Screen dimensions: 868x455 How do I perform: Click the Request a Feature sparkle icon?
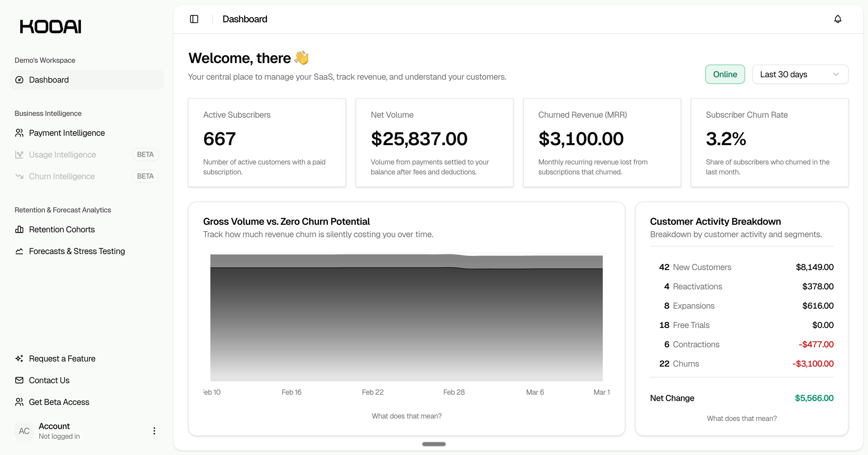click(x=20, y=358)
